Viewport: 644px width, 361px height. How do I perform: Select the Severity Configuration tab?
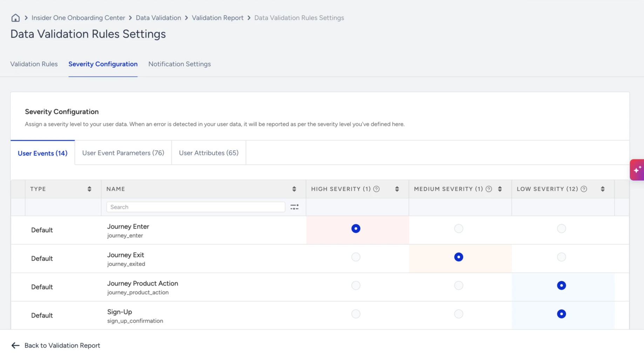(103, 64)
